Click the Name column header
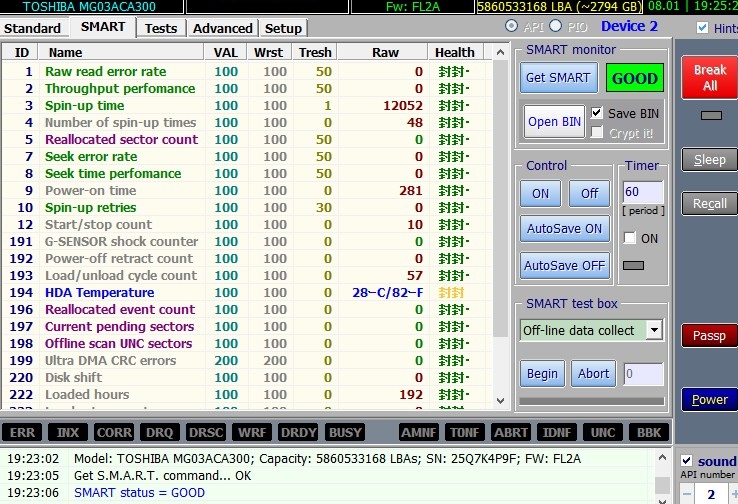This screenshot has height=504, width=738. 121,53
